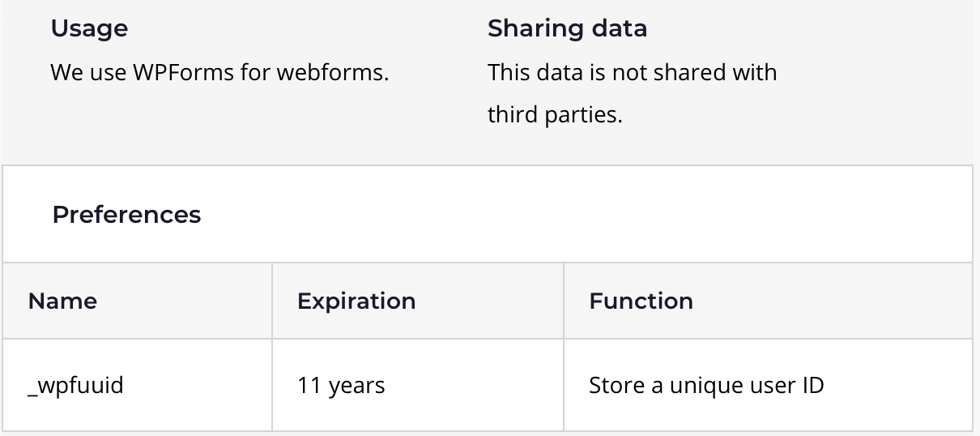This screenshot has height=436, width=980.
Task: Click the 'Store a unique user ID' cell
Action: pos(768,385)
